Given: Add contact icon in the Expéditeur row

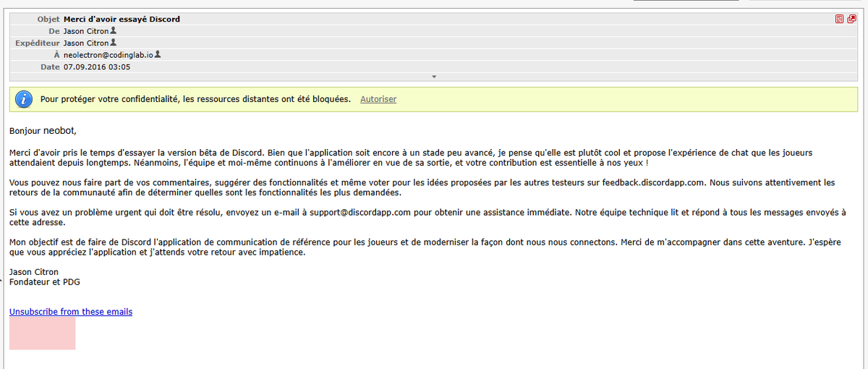Looking at the screenshot, I should point(113,43).
